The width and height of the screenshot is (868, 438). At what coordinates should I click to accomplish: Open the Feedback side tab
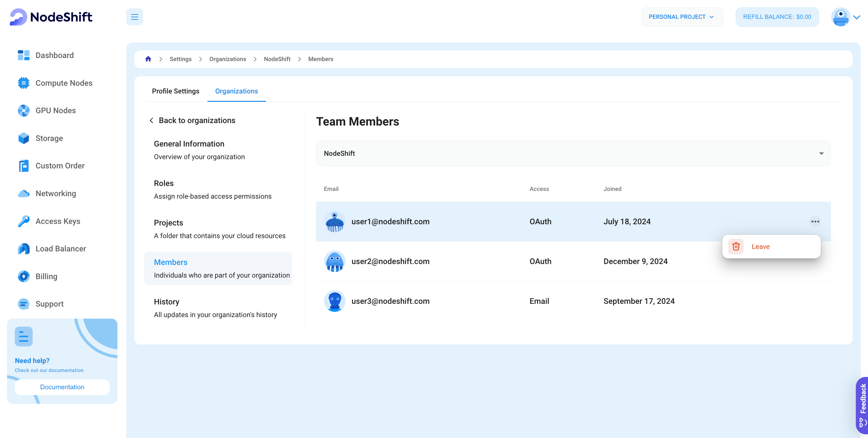click(862, 405)
